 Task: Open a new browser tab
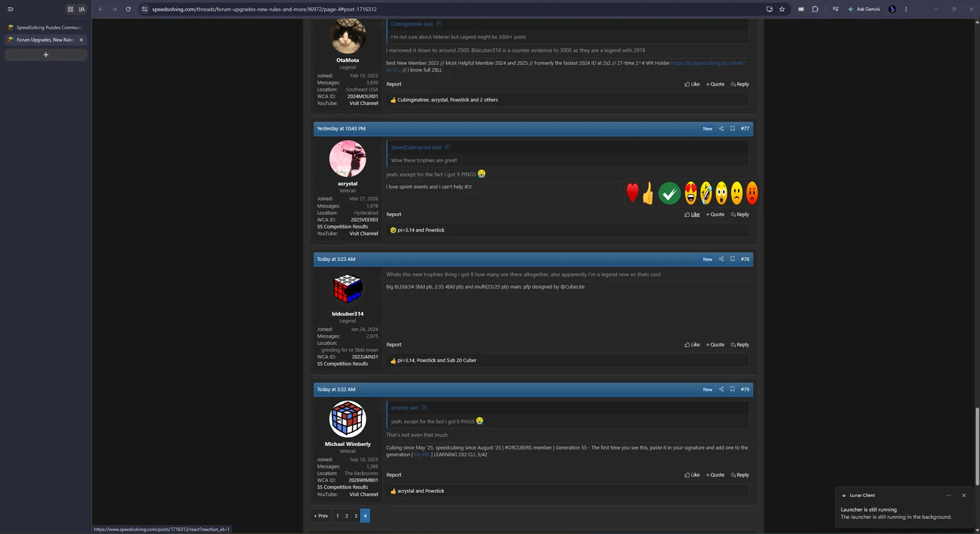pos(46,55)
